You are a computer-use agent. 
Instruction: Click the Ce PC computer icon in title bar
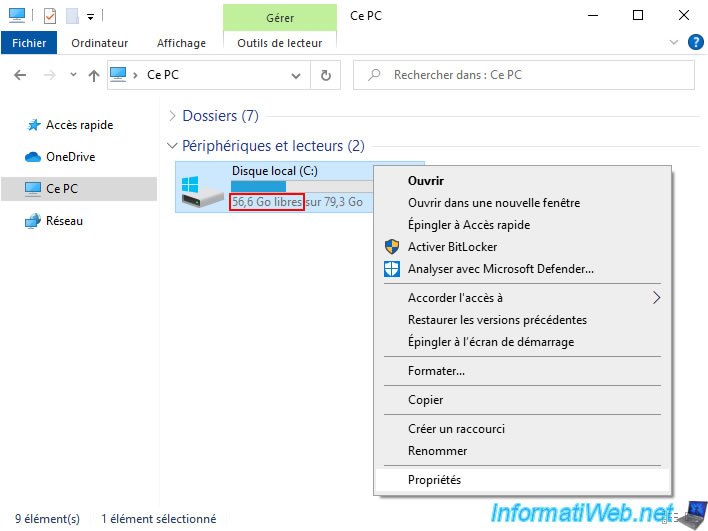tap(17, 15)
